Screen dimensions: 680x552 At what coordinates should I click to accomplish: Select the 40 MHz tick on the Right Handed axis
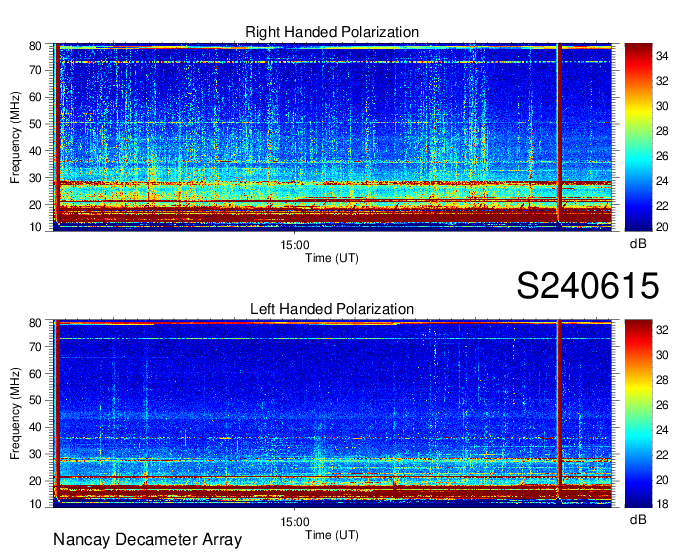click(x=36, y=150)
